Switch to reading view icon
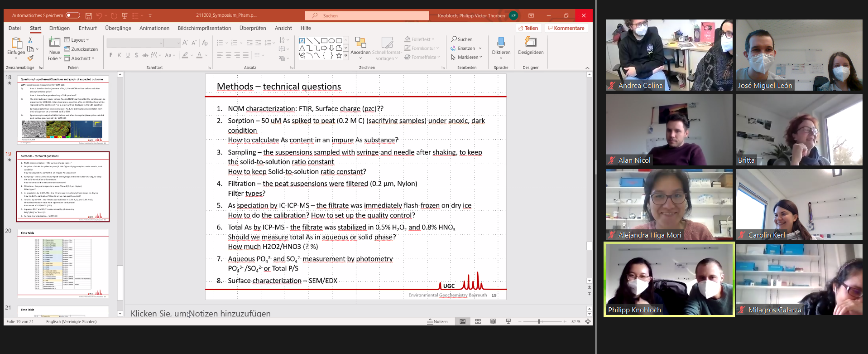Image resolution: width=868 pixels, height=354 pixels. (x=493, y=321)
